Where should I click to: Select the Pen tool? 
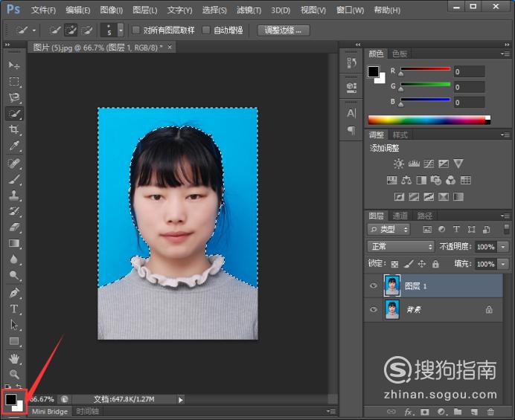pyautogui.click(x=14, y=293)
